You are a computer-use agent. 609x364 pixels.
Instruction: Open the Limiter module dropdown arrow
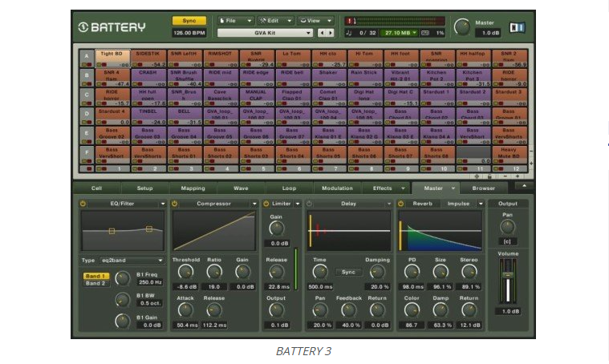click(x=298, y=204)
